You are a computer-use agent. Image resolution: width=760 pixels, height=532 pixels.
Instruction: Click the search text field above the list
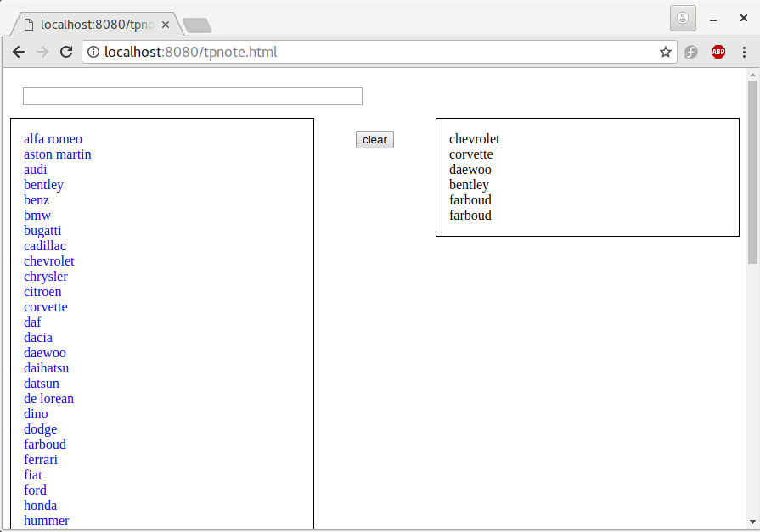[x=193, y=96]
